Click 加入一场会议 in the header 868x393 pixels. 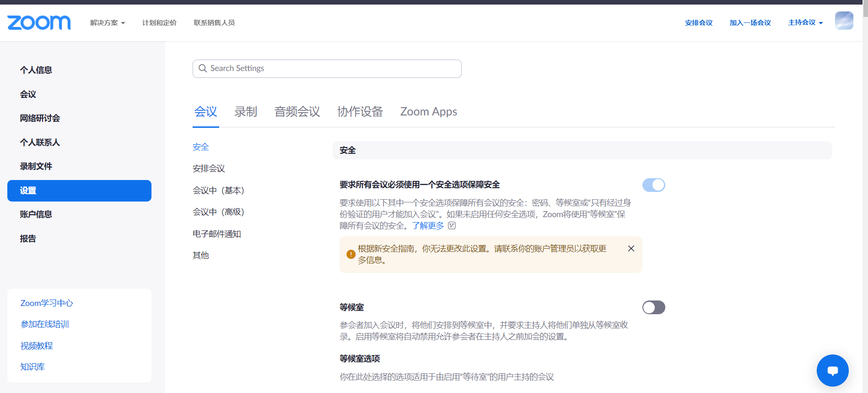(x=750, y=22)
